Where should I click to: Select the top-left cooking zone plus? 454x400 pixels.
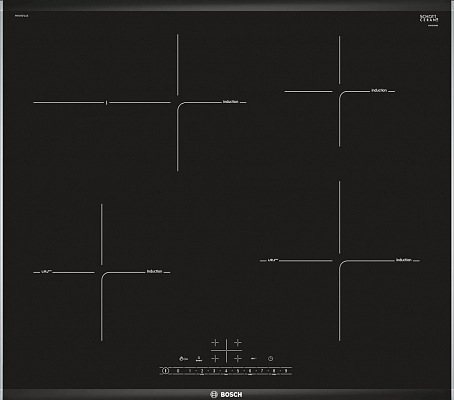point(215,342)
